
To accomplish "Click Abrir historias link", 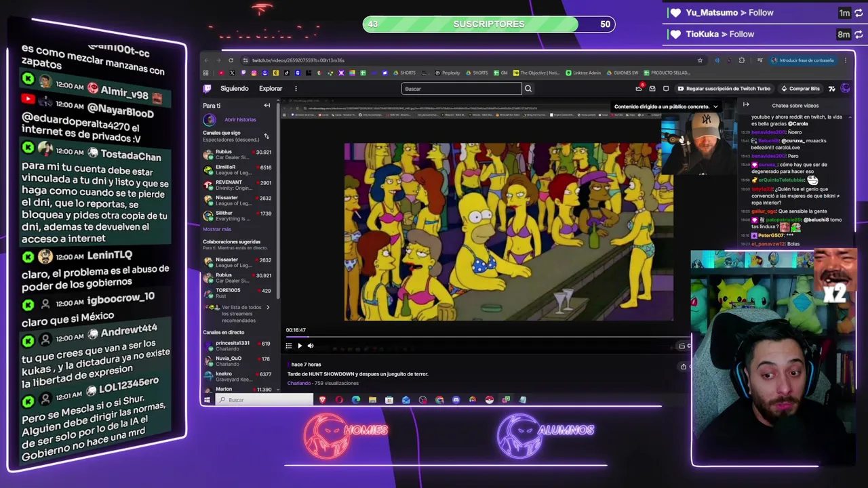I will click(x=240, y=119).
